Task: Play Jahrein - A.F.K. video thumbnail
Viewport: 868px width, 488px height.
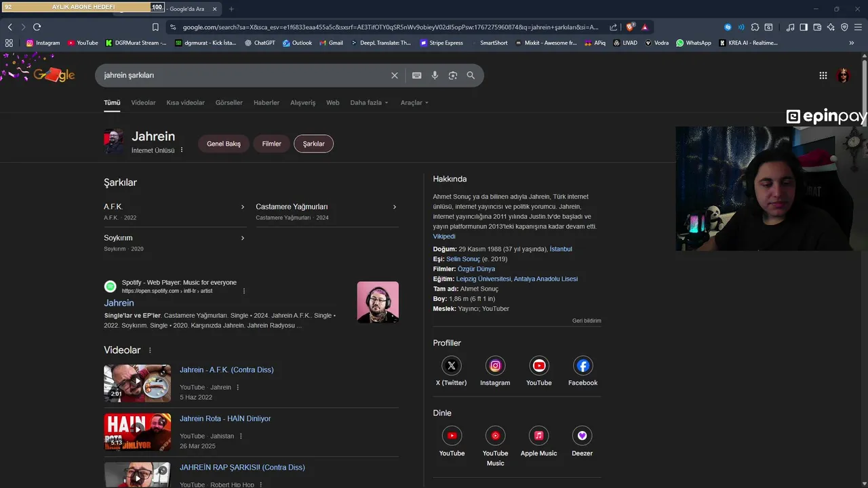Action: pos(137,384)
